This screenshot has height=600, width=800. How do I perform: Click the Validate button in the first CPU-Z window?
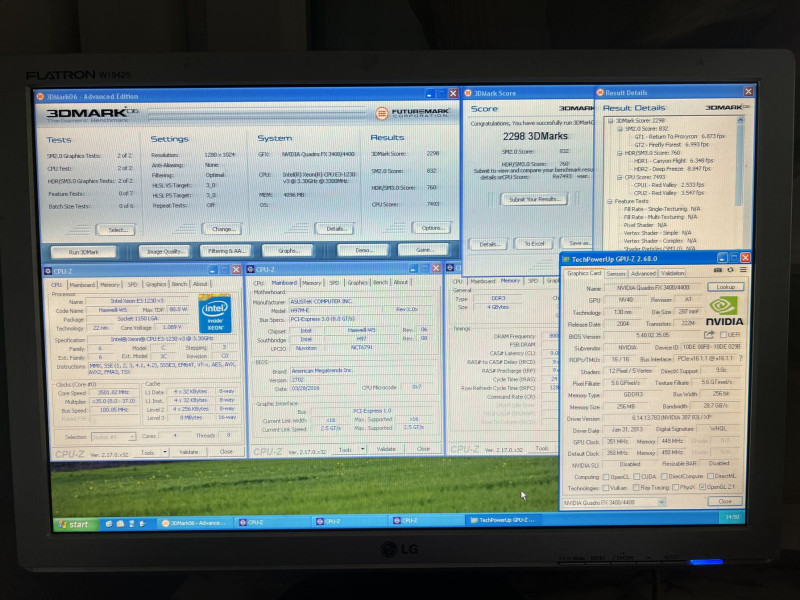pyautogui.click(x=188, y=452)
